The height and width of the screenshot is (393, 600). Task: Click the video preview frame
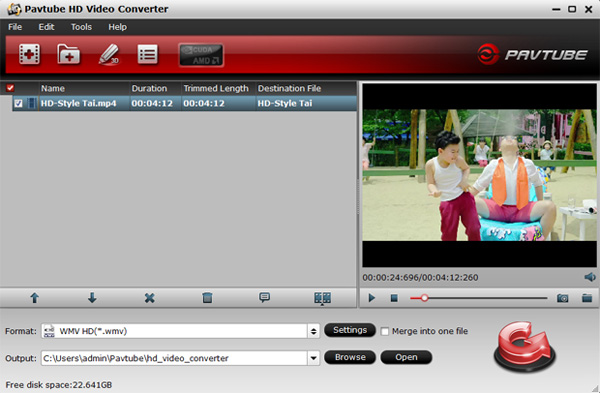click(x=479, y=175)
